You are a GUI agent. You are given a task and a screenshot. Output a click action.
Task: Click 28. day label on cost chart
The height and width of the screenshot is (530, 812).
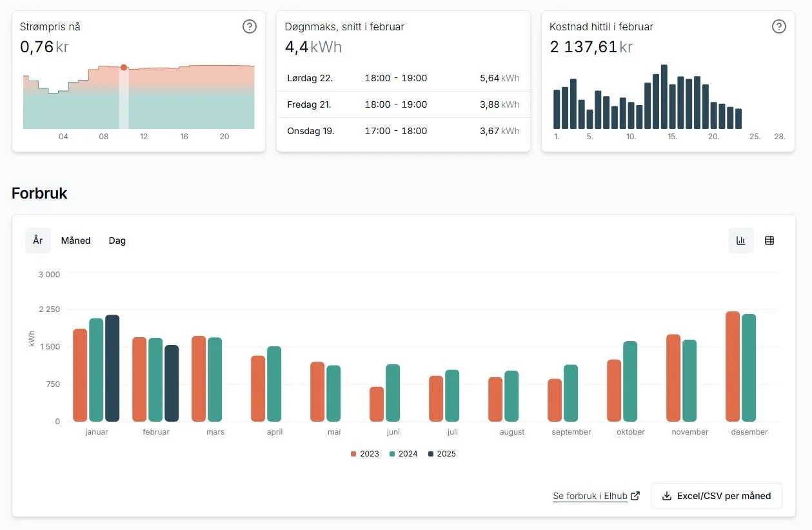coord(780,137)
